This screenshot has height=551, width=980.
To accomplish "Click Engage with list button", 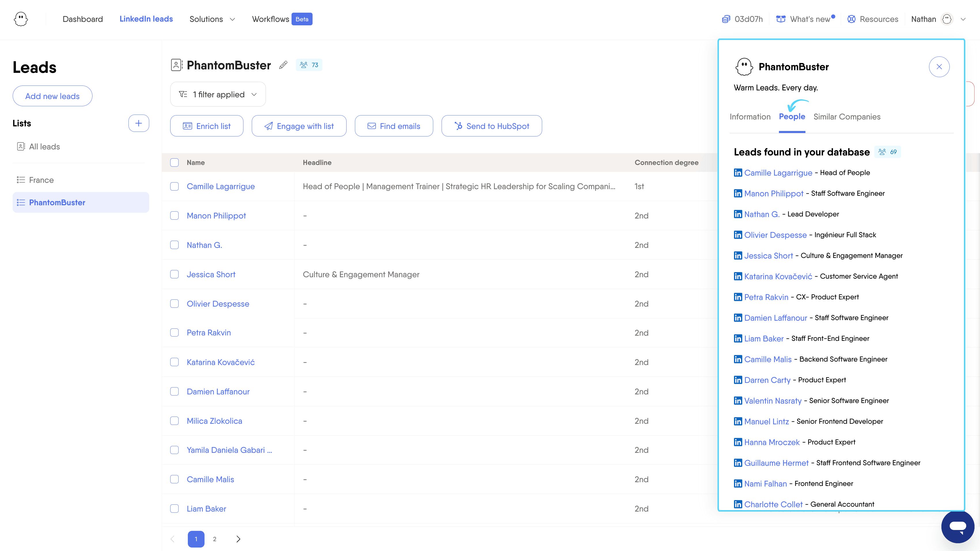I will [x=299, y=126].
